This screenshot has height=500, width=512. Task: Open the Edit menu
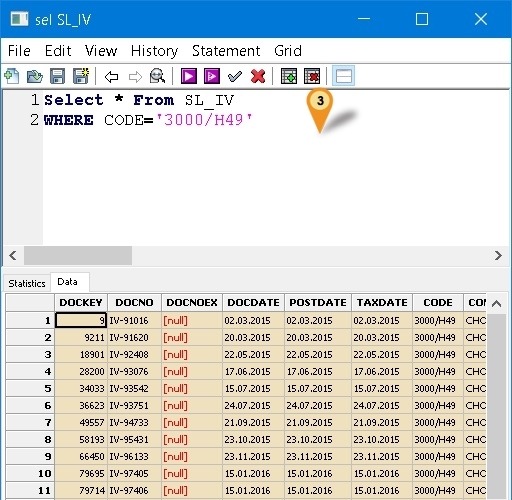pos(58,51)
